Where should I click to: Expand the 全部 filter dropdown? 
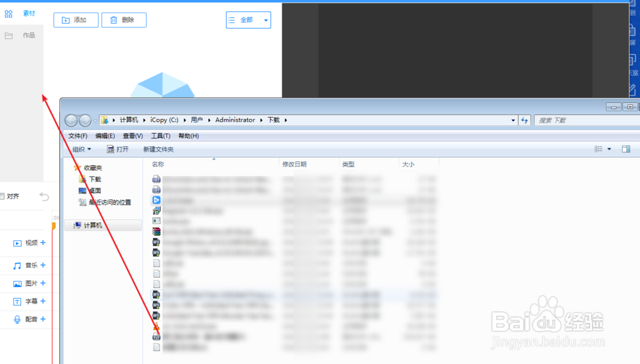248,20
